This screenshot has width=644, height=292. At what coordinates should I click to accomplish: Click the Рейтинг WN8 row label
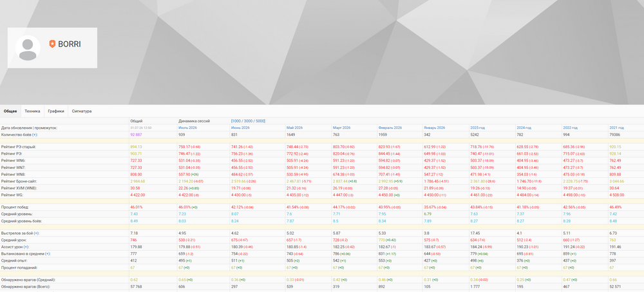pos(14,174)
